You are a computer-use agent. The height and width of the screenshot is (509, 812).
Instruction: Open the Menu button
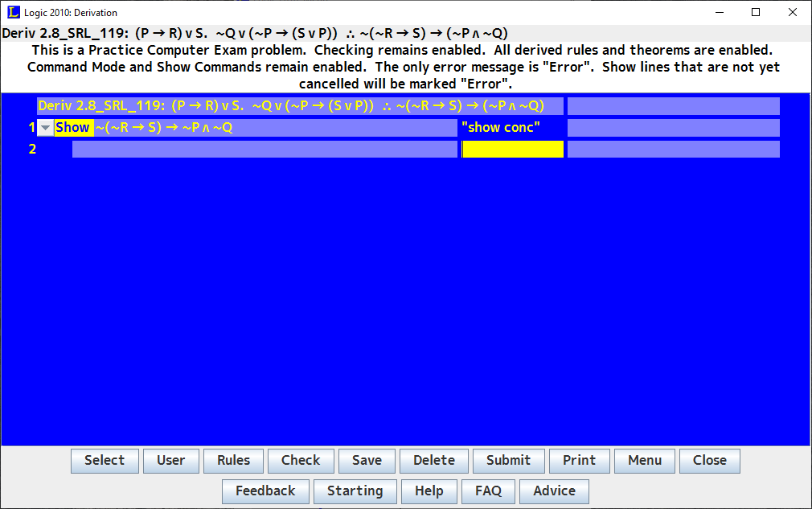coord(645,460)
